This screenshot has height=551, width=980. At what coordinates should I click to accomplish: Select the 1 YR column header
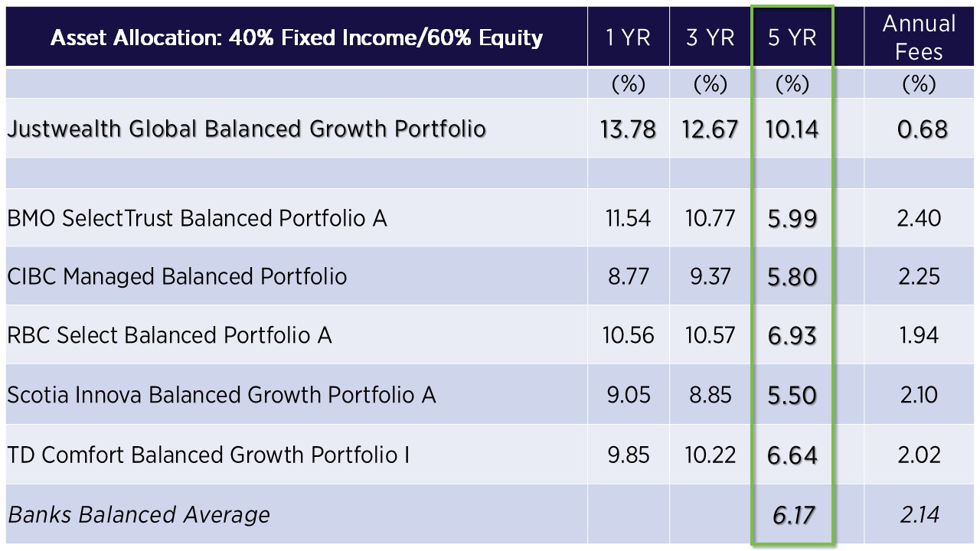pyautogui.click(x=629, y=37)
